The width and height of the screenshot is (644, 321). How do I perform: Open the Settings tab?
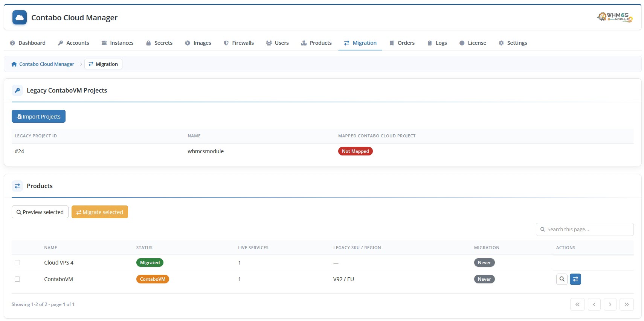[x=513, y=43]
